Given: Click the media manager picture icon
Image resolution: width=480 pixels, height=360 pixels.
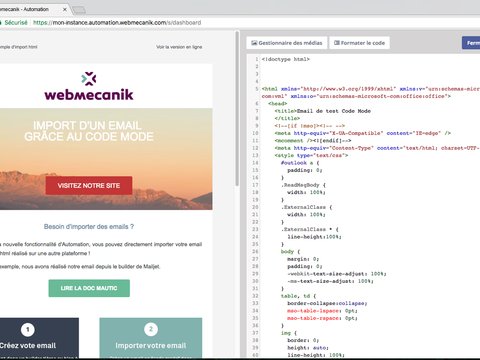Looking at the screenshot, I should [254, 43].
